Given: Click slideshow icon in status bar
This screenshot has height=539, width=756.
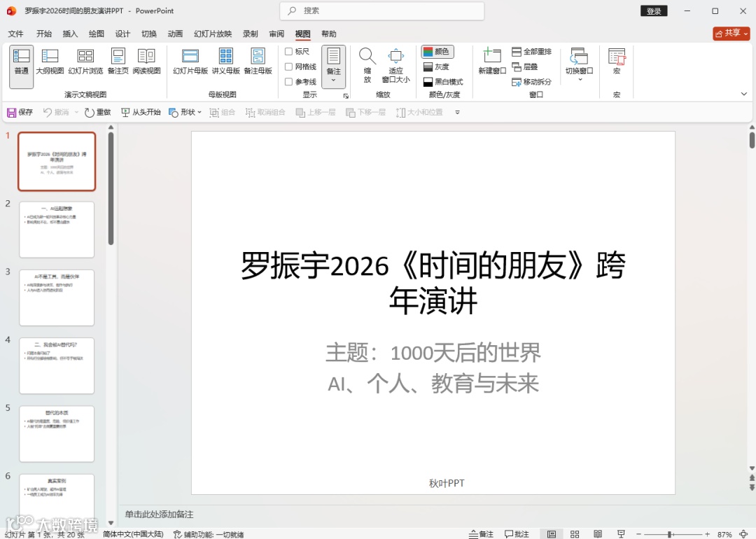Looking at the screenshot, I should 621,534.
